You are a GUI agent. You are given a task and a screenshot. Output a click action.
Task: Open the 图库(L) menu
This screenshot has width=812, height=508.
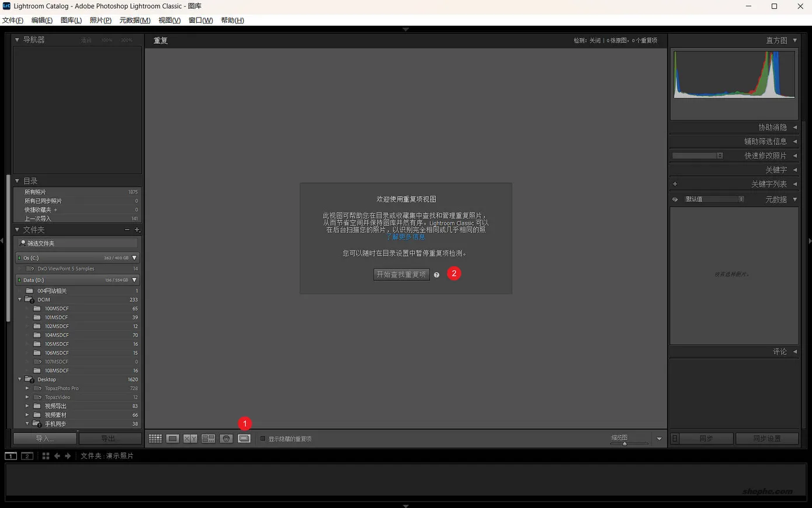coord(71,20)
